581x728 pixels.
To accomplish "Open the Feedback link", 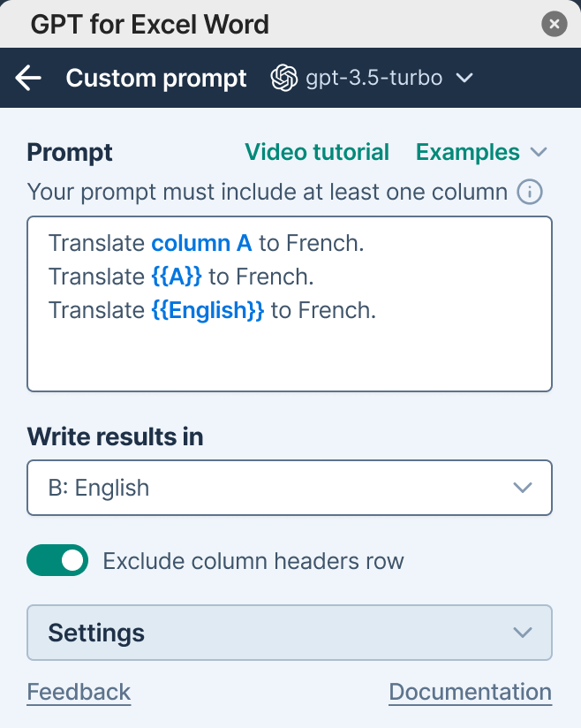I will pyautogui.click(x=79, y=692).
